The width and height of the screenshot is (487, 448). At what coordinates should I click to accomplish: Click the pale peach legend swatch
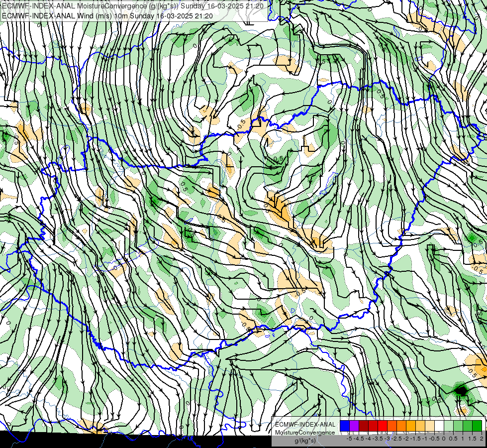(430, 426)
